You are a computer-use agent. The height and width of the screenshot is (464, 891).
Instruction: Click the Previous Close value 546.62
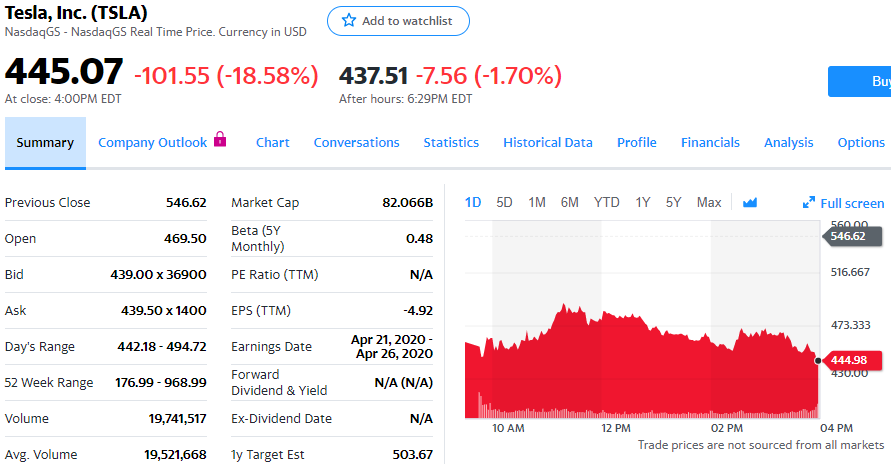(186, 203)
